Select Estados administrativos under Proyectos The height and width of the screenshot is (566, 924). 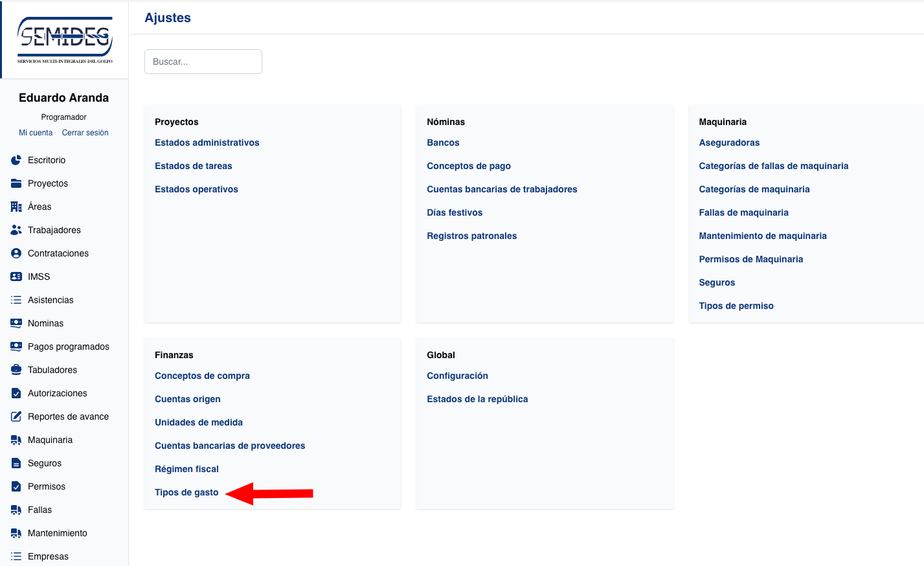207,142
